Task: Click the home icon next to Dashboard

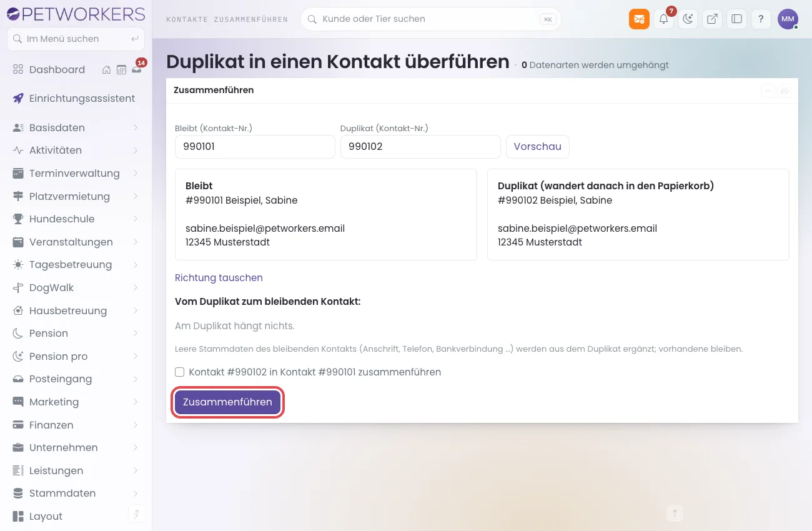Action: pos(107,70)
